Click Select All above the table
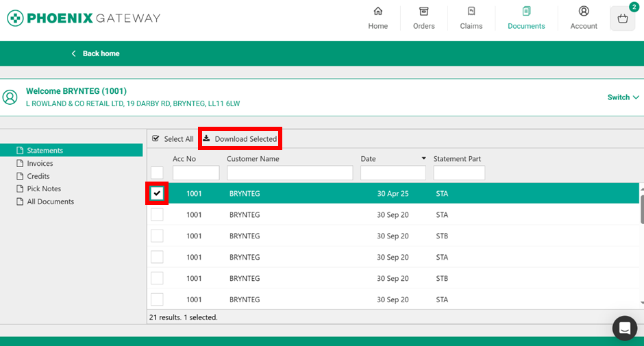This screenshot has width=644, height=346. (x=173, y=139)
